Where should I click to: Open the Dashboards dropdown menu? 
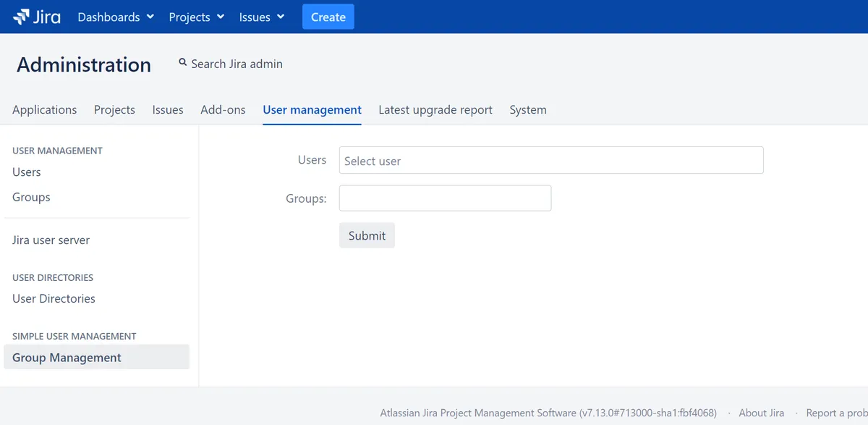tap(116, 17)
